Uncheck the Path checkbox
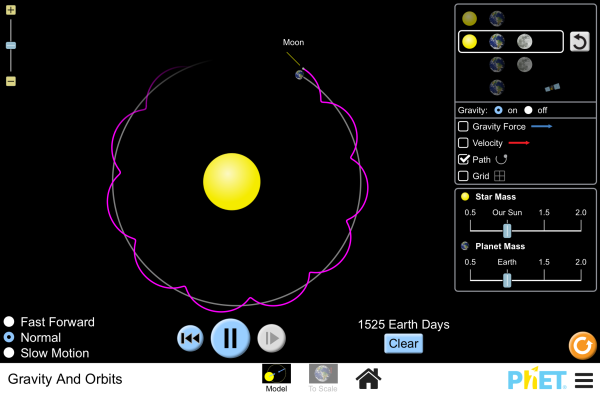 [463, 159]
